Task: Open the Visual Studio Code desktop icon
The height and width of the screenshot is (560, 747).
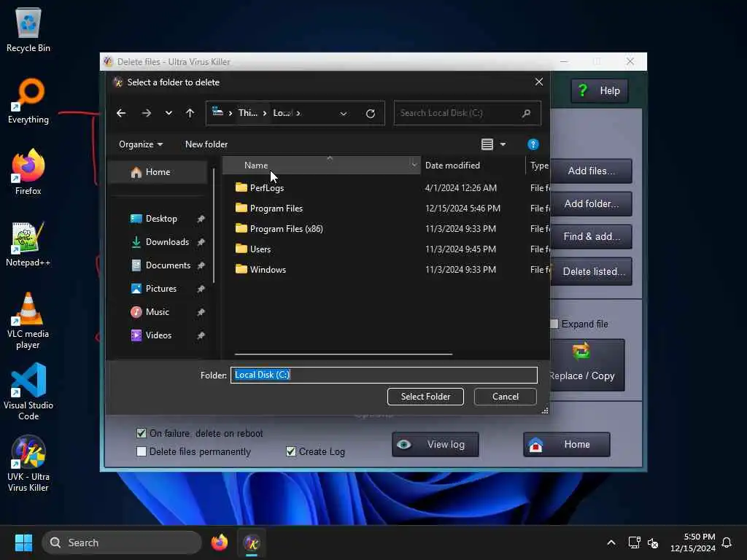Action: [x=28, y=392]
